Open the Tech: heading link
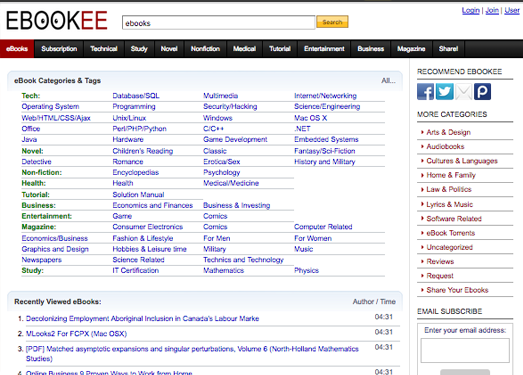 pos(31,96)
